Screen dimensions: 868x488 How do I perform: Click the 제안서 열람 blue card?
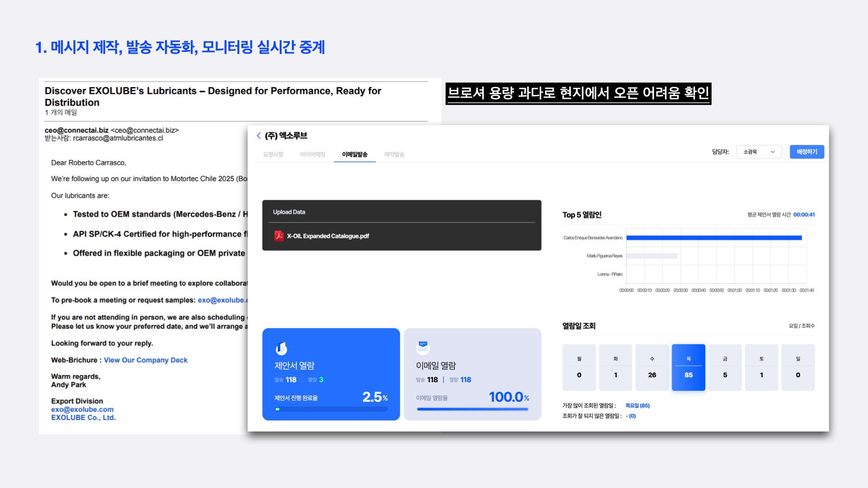[331, 374]
